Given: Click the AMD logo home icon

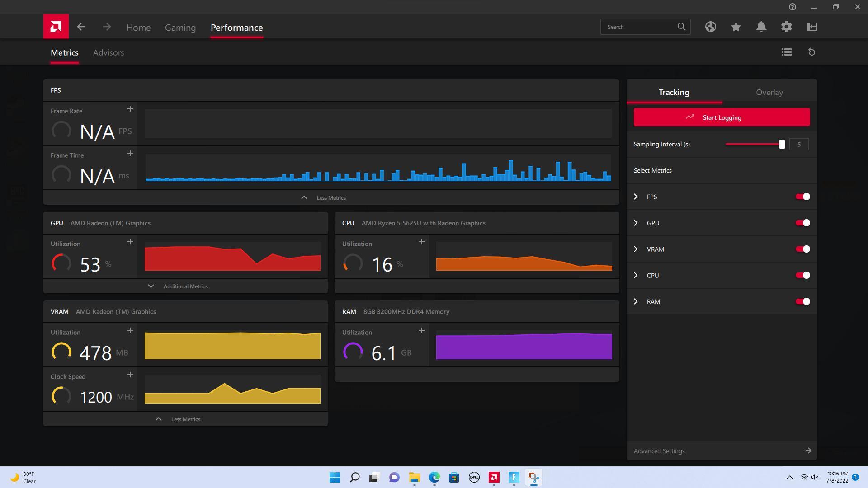Looking at the screenshot, I should click(56, 27).
